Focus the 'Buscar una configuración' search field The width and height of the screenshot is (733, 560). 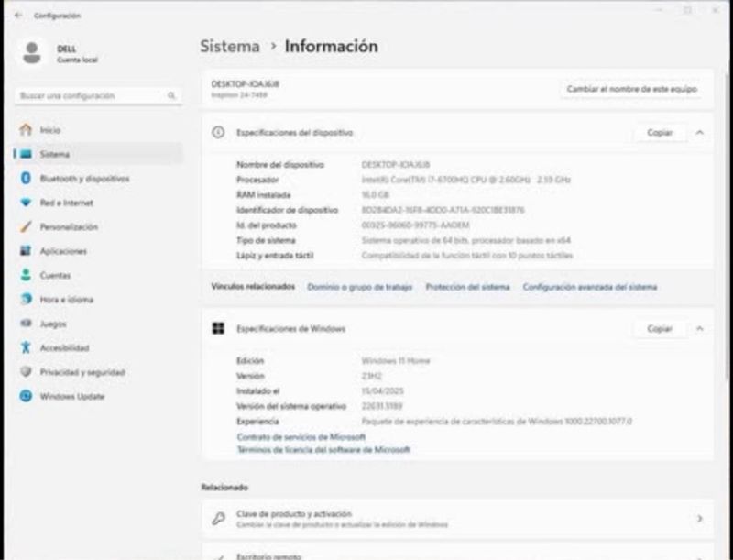pos(98,95)
